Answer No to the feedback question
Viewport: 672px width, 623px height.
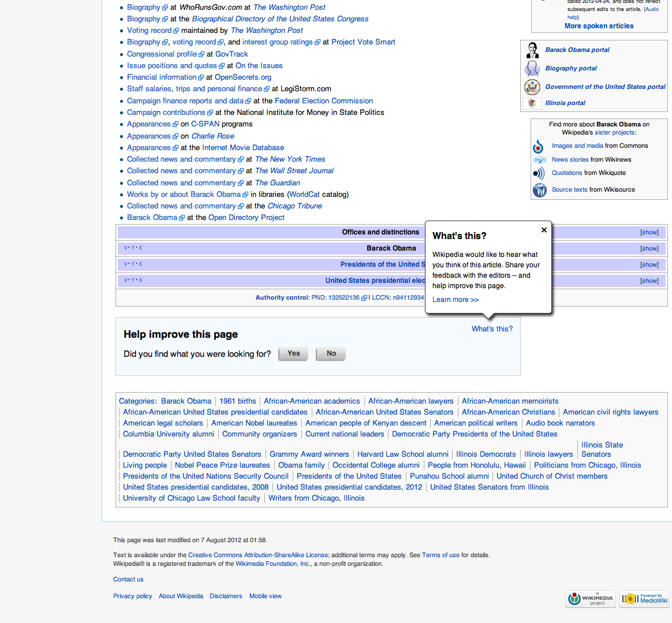pos(331,354)
